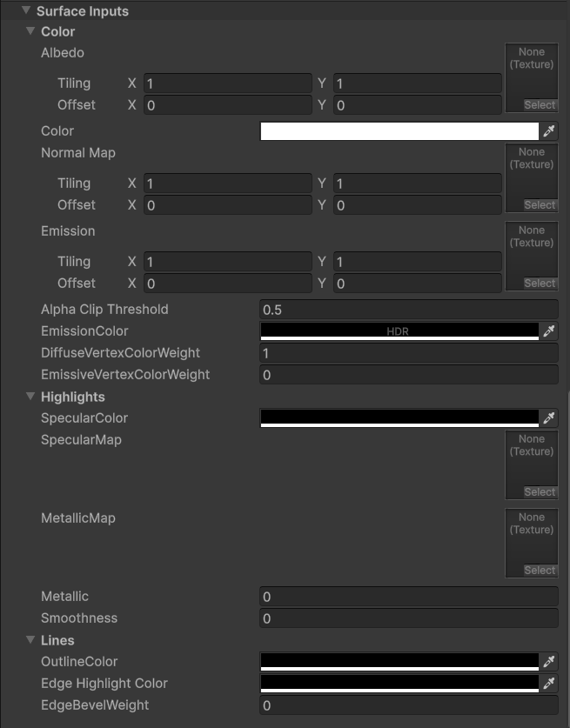Viewport: 570px width, 728px height.
Task: Click the Metallic label
Action: pyautogui.click(x=64, y=597)
